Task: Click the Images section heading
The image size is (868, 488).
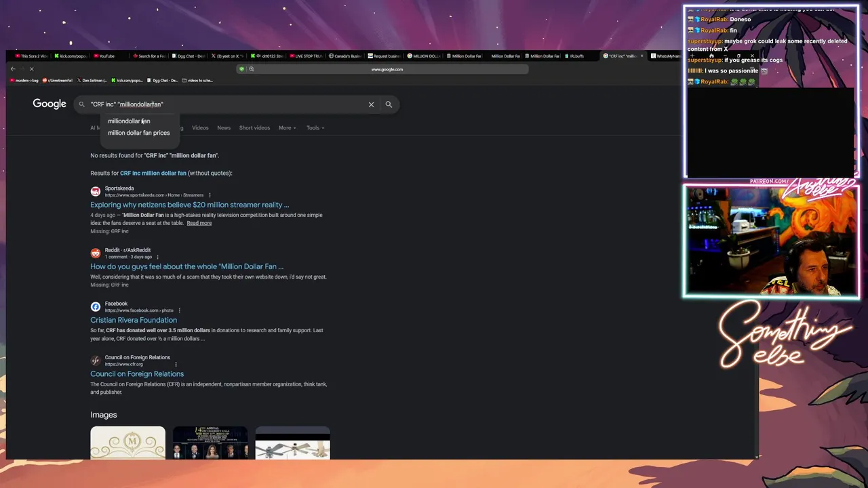Action: [x=104, y=415]
